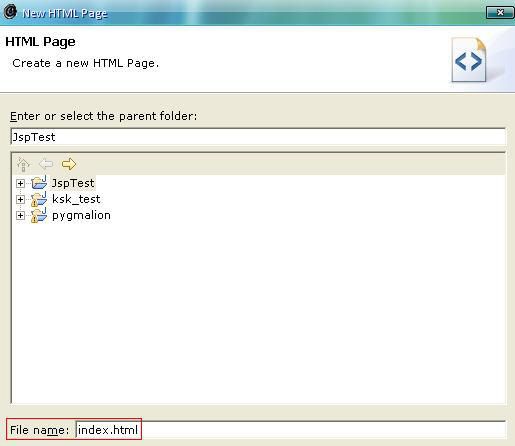Click the 'Enter or select the parent folder' label
This screenshot has height=446, width=515.
pyautogui.click(x=104, y=116)
